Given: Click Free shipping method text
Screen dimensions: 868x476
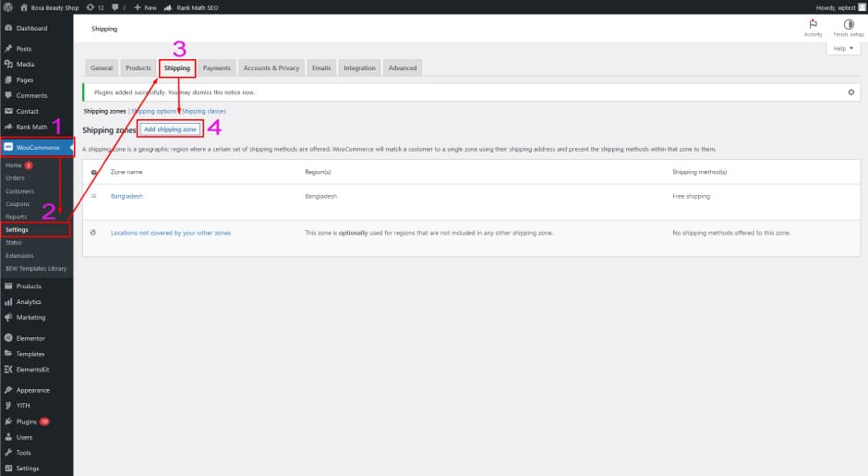Looking at the screenshot, I should point(691,196).
